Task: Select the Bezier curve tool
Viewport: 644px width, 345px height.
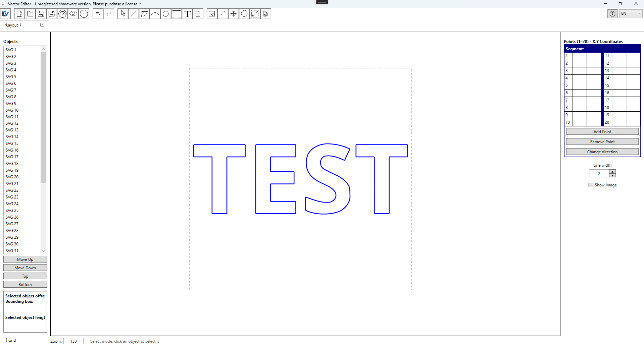Action: tap(144, 14)
